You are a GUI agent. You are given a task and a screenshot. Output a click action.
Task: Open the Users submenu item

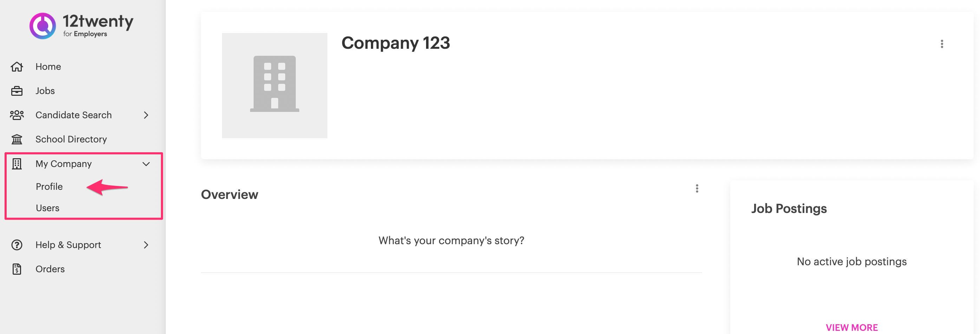point(47,208)
